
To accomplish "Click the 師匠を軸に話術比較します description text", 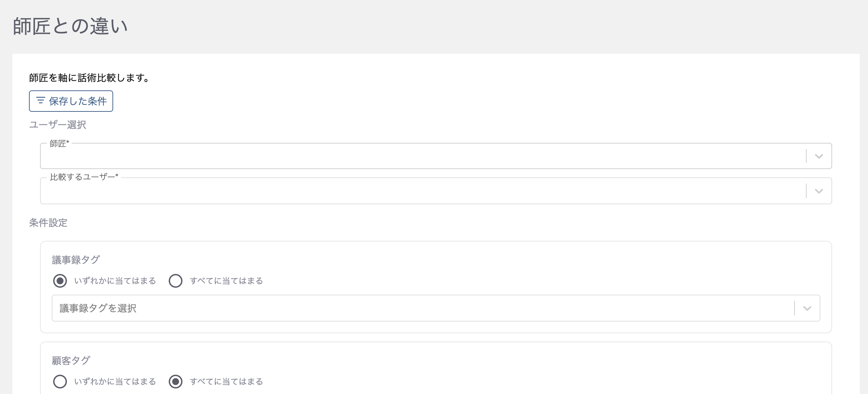I will tap(89, 78).
